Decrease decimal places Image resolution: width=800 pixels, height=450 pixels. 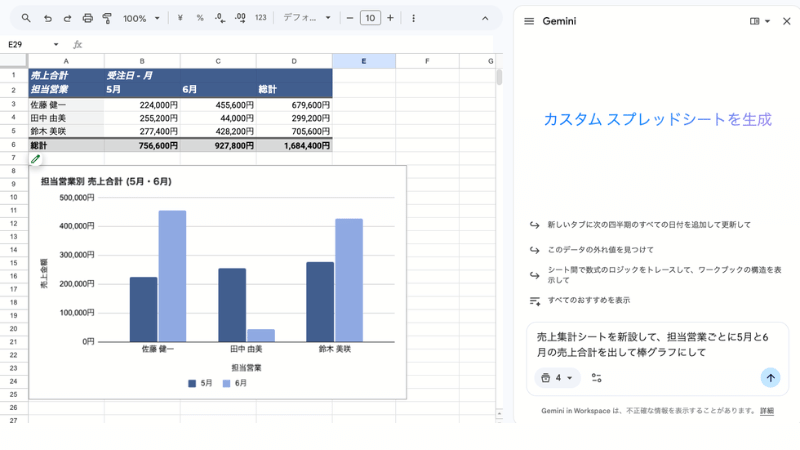tap(220, 18)
